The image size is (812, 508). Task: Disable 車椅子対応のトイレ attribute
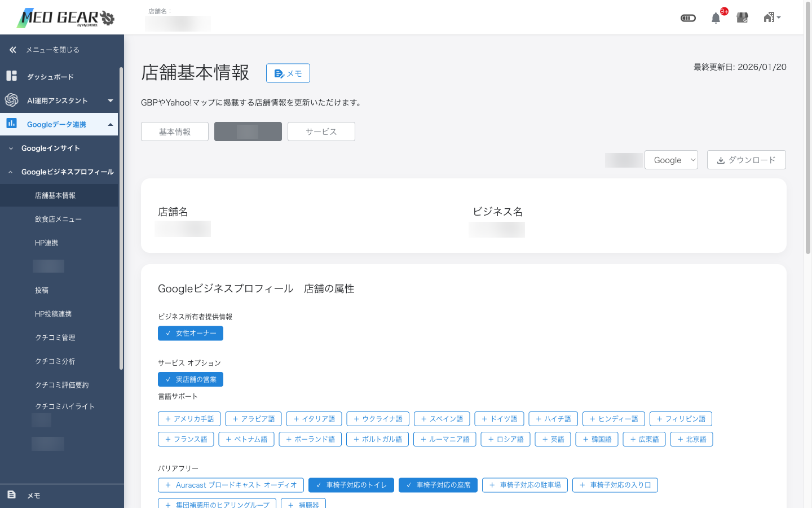pos(351,485)
